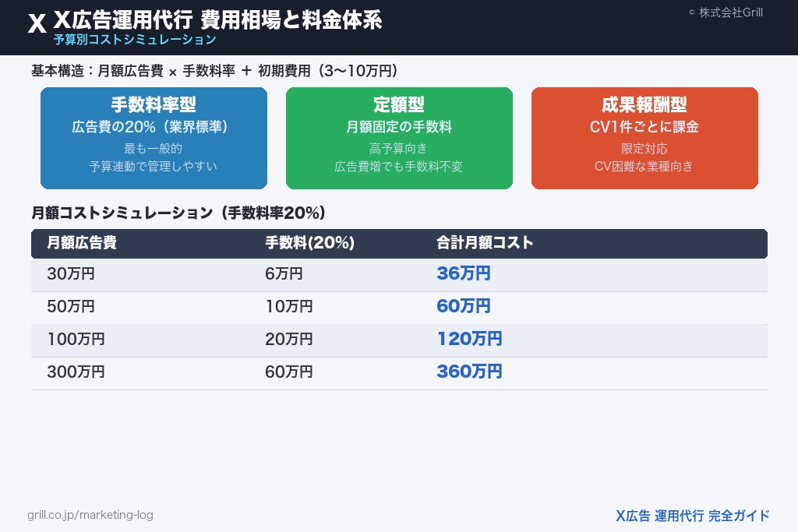Viewport: 798px width, 532px height.
Task: Click the 広告費の20%（業界標準） label
Action: tap(154, 127)
